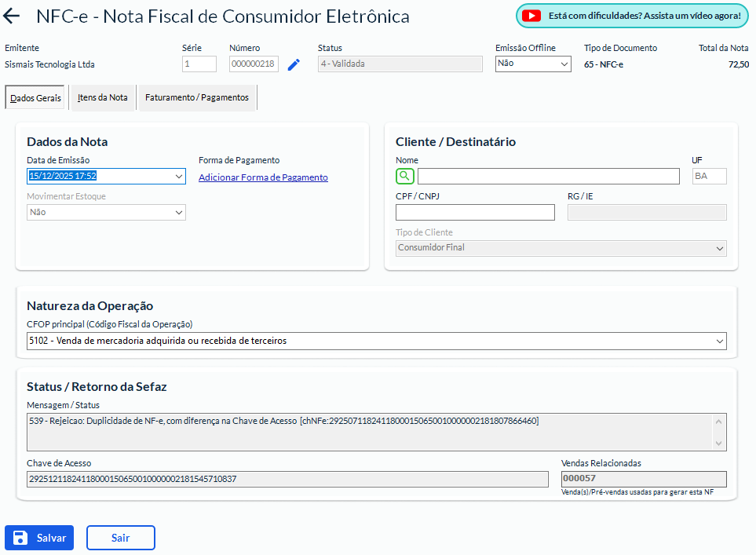This screenshot has width=756, height=555.
Task: Open the Emissão Offline dropdown
Action: [532, 64]
